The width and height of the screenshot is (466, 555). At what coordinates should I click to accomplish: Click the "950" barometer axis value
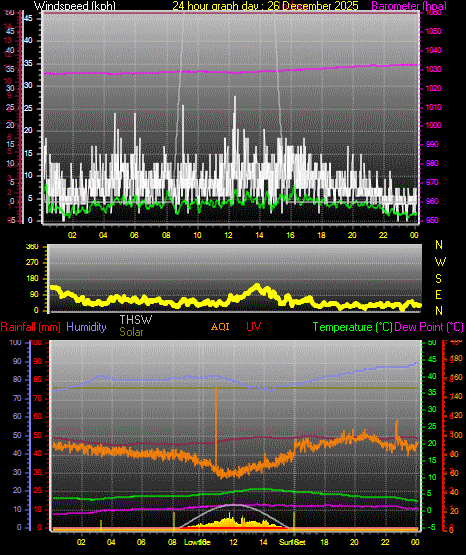[x=432, y=220]
